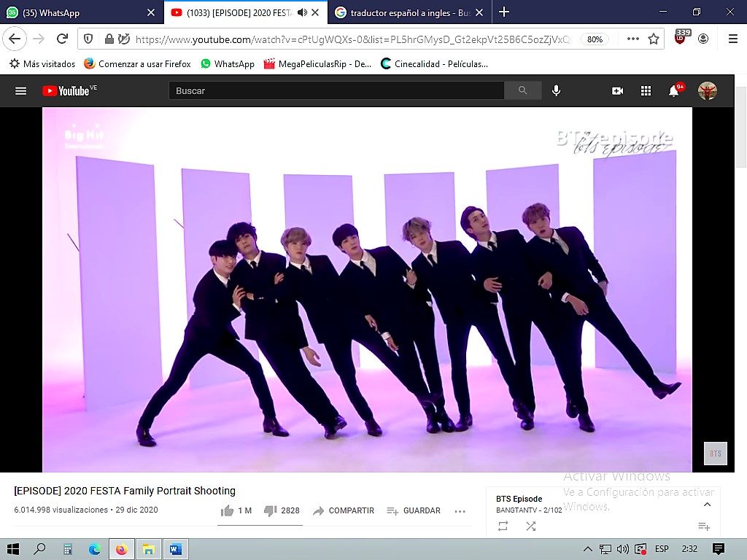
Task: Open taskbar search magnifier
Action: (39, 549)
